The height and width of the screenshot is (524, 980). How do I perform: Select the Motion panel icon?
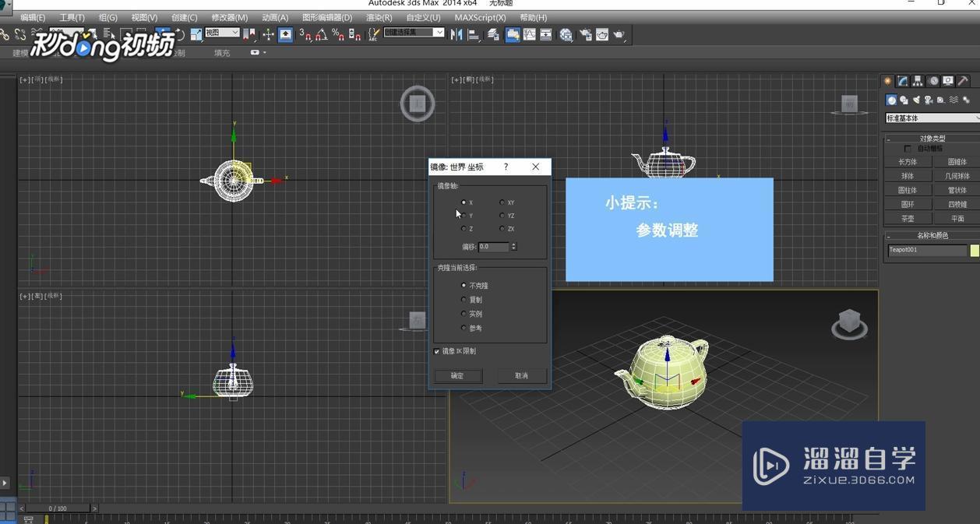pos(933,80)
